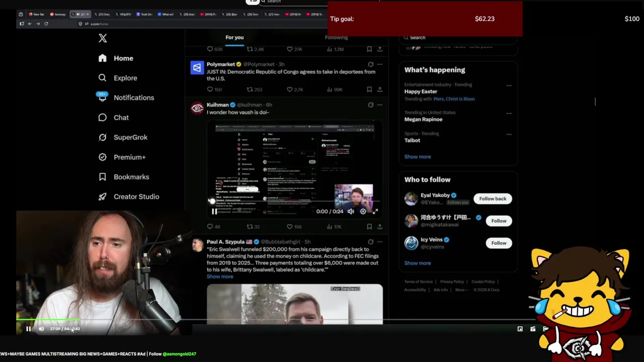Screen dimensions: 644x362
Task: Ask Grok about Paul A. Szypula post
Action: pos(371,242)
